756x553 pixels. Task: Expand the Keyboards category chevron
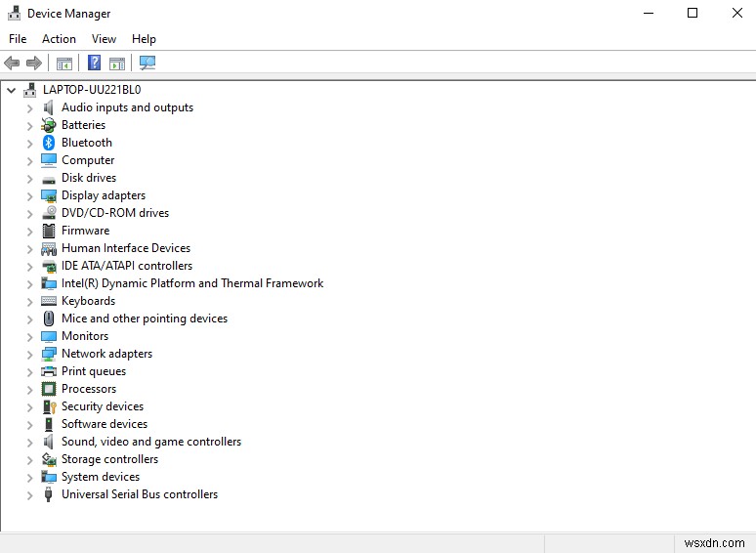30,302
